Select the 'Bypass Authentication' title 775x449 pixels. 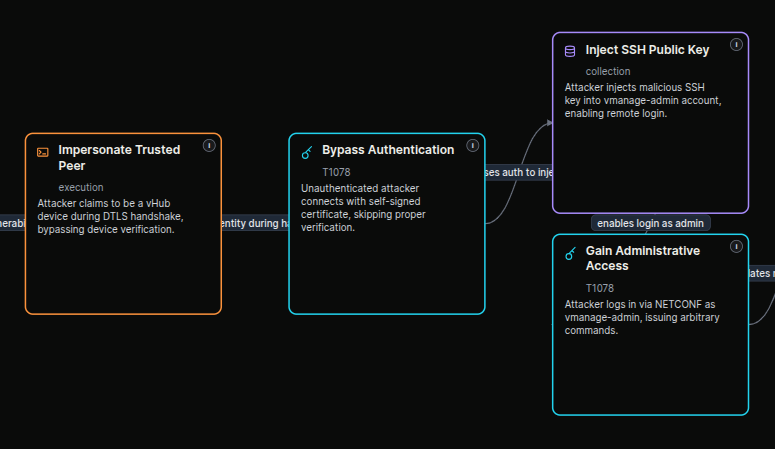388,150
